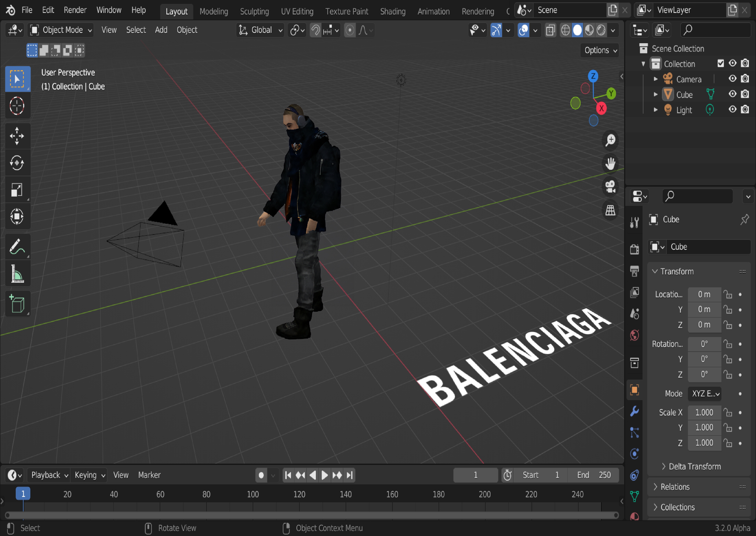The image size is (756, 536).
Task: Open the rotation Mode XYZ Euler dropdown
Action: [705, 394]
